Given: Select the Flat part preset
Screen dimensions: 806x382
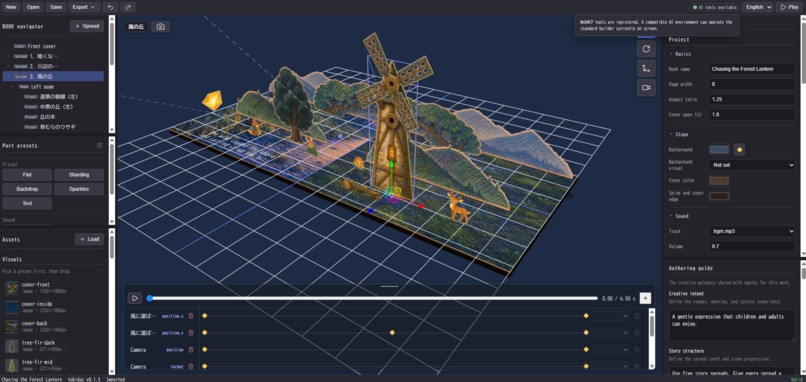Looking at the screenshot, I should [x=27, y=175].
